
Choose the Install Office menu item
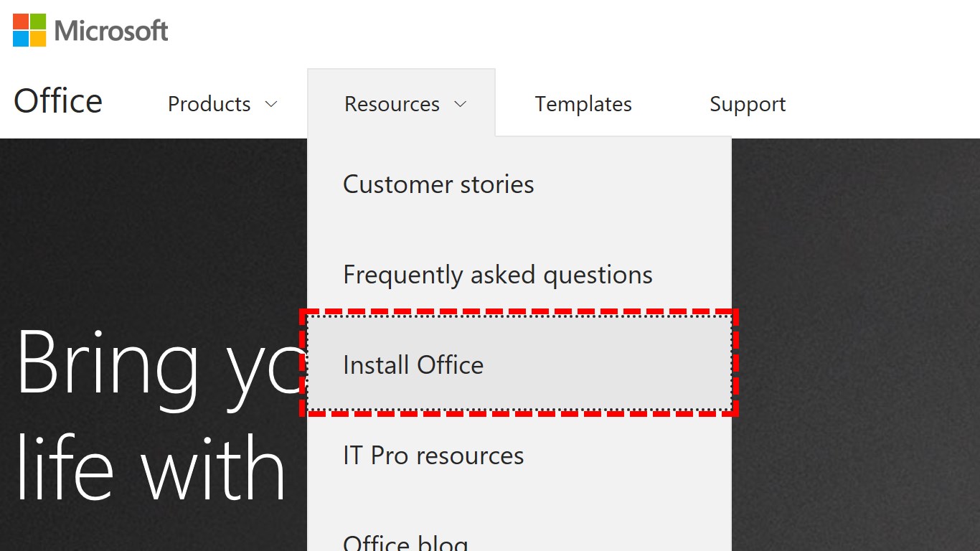pyautogui.click(x=413, y=365)
